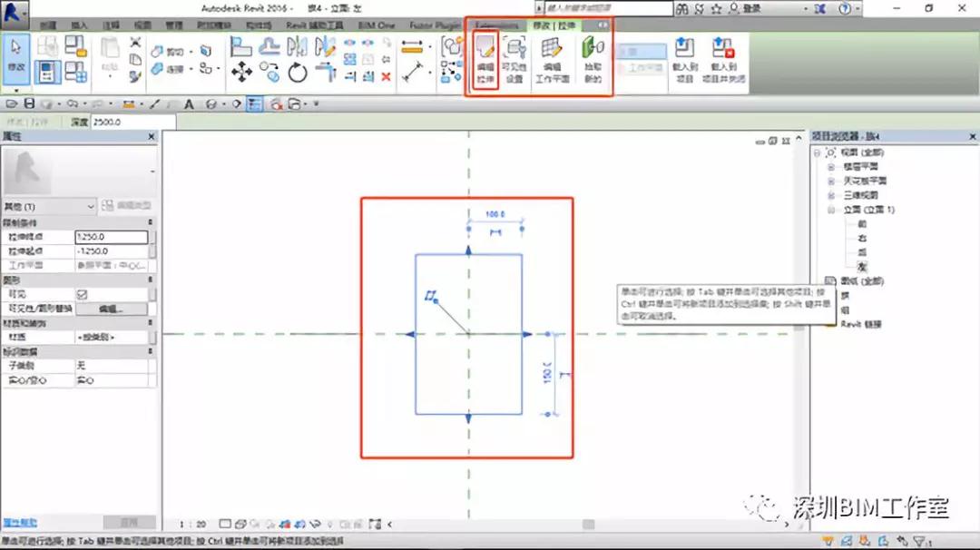Click the Pick New host button
Screen dimensions: 980x550
click(593, 60)
